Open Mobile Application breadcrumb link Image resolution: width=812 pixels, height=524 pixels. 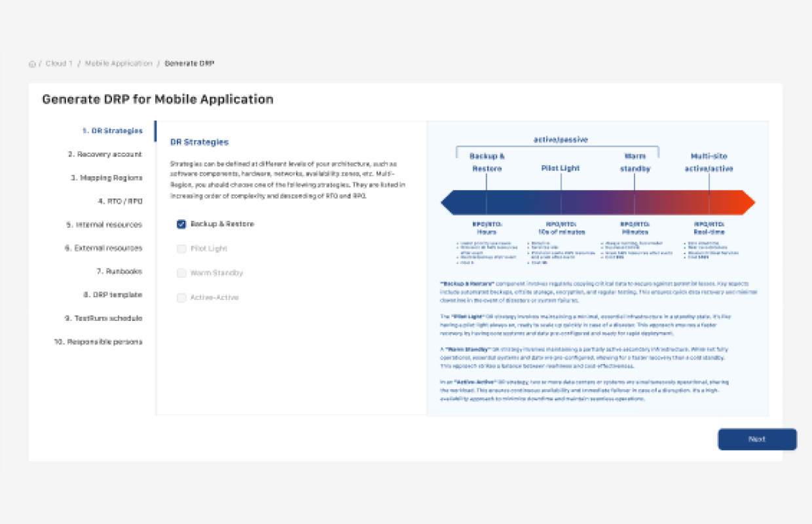[119, 64]
